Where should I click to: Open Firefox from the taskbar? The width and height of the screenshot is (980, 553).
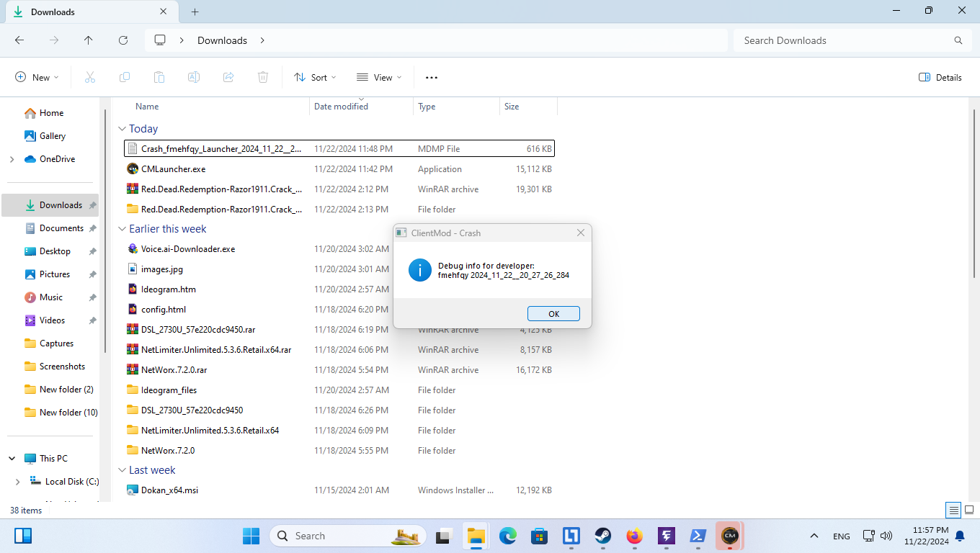(634, 536)
